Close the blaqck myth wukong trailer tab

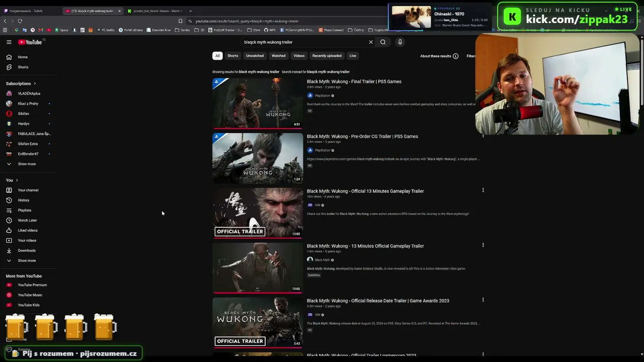click(119, 11)
